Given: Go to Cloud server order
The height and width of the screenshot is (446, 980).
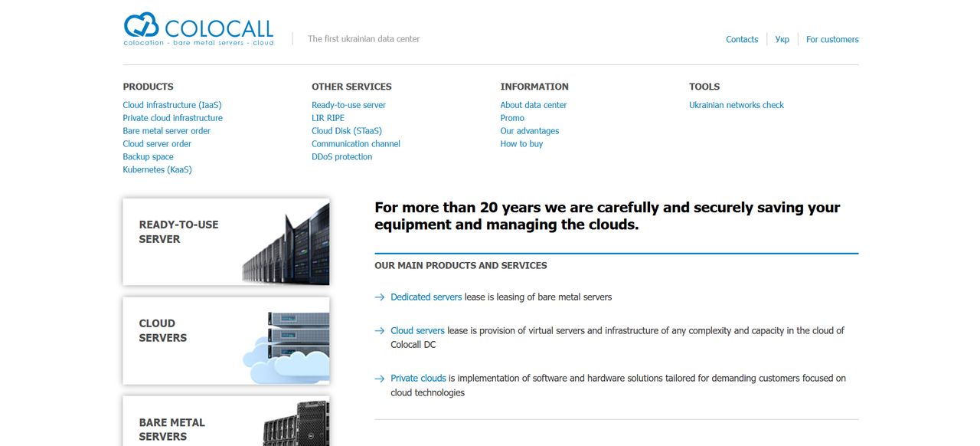Looking at the screenshot, I should [157, 144].
